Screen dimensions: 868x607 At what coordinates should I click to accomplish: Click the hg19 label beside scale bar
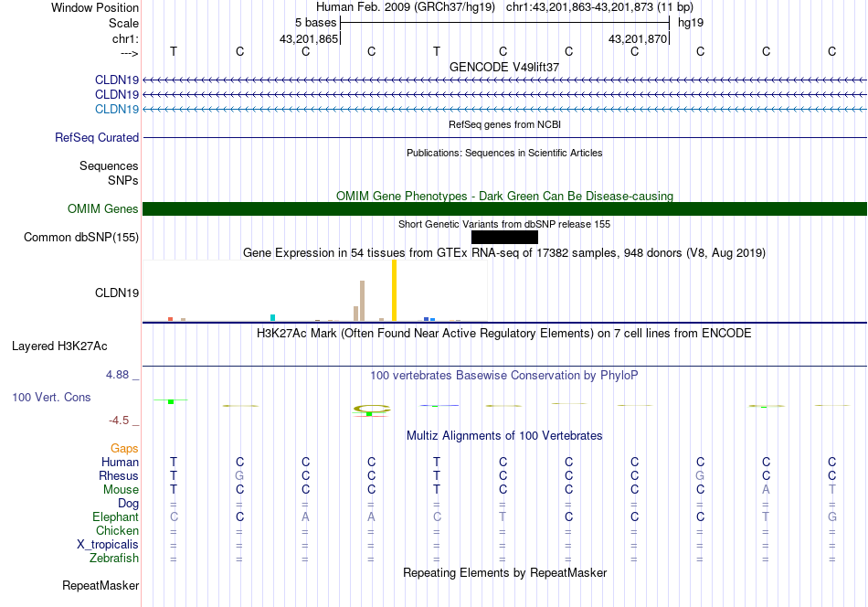[x=691, y=23]
